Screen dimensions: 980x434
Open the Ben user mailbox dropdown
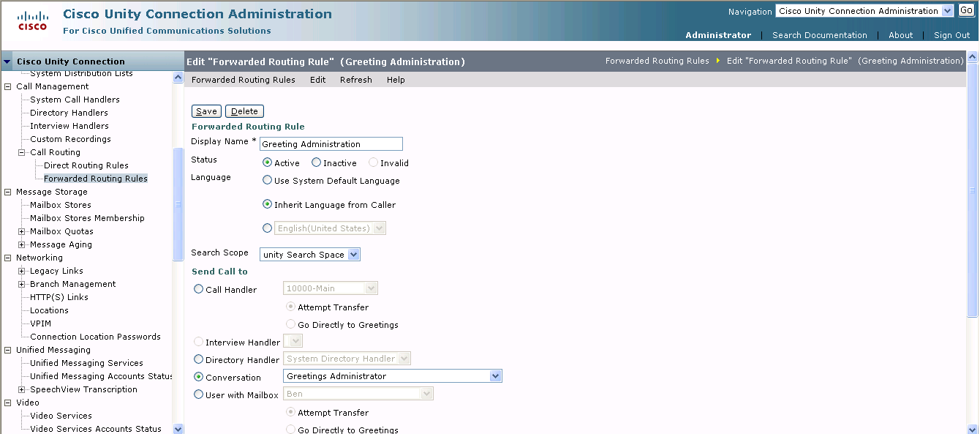358,394
